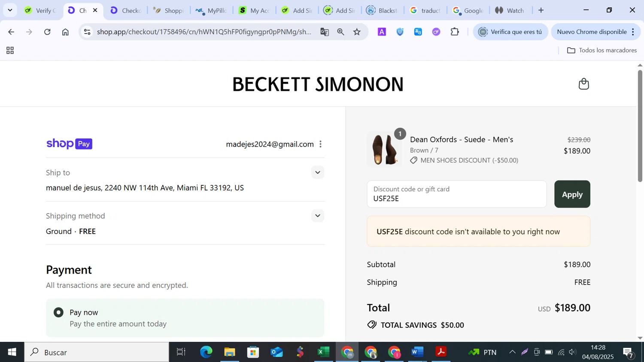644x362 pixels.
Task: Reload the checkout page
Action: click(47, 32)
